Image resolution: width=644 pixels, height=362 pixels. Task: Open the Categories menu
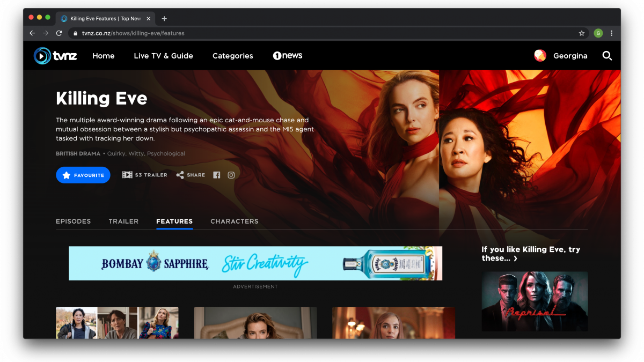click(232, 56)
